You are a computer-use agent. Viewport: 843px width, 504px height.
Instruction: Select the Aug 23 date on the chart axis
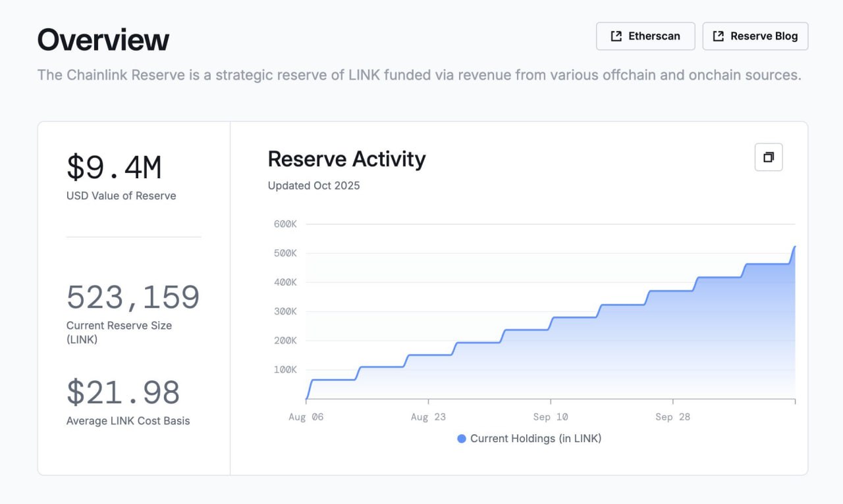pyautogui.click(x=428, y=417)
